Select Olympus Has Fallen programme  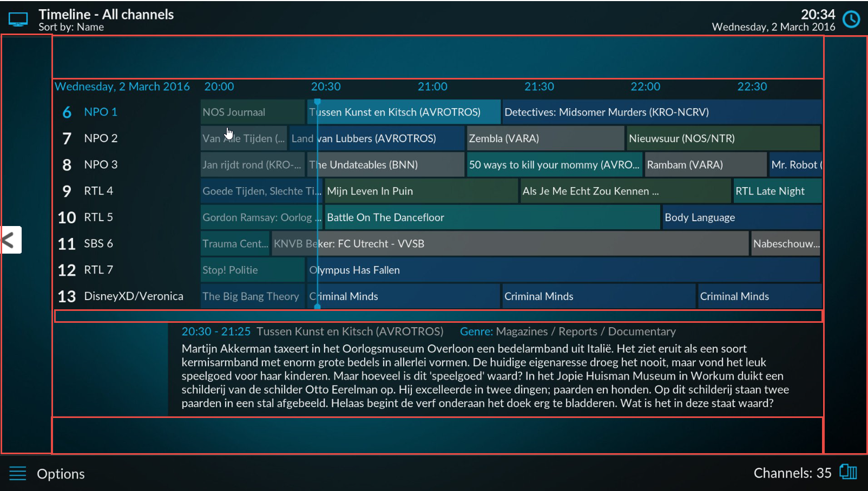point(563,270)
